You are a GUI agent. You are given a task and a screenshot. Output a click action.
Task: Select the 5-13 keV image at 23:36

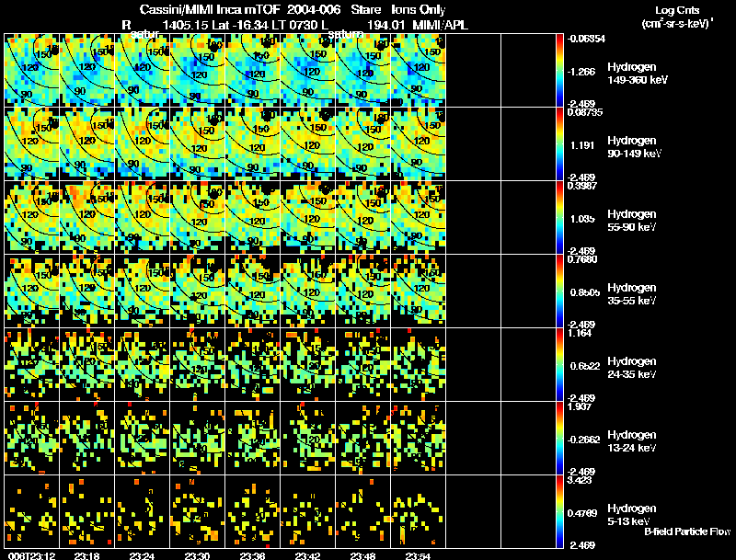point(252,511)
